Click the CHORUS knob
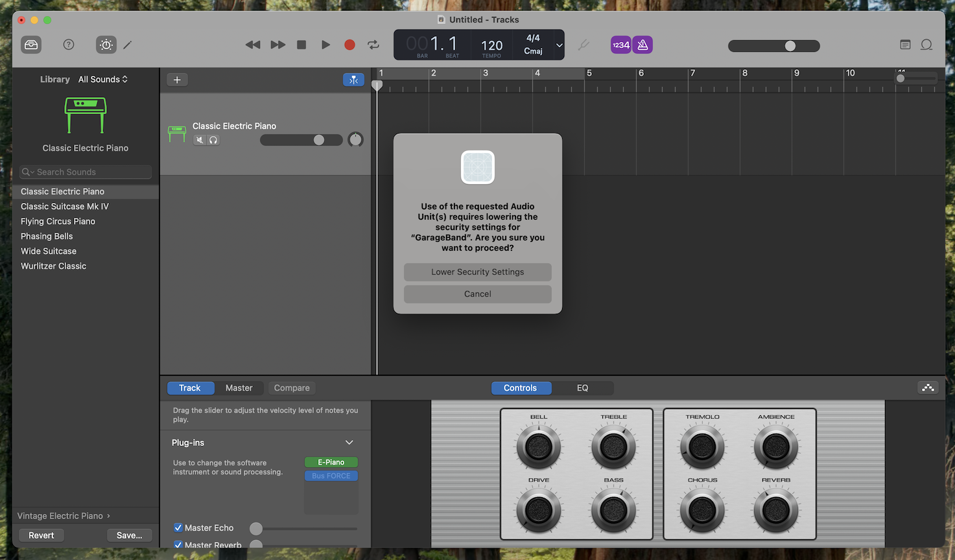Image resolution: width=955 pixels, height=560 pixels. click(702, 510)
